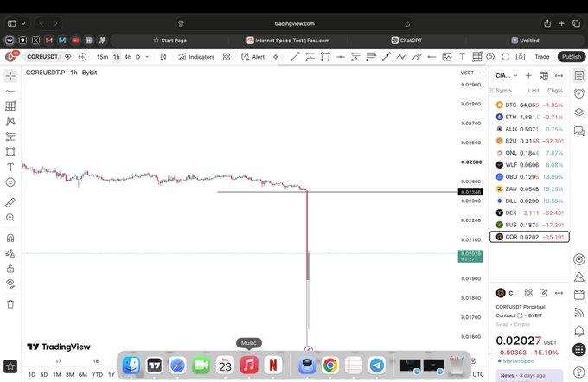
Task: Switch to the 15m timeframe
Action: [102, 57]
